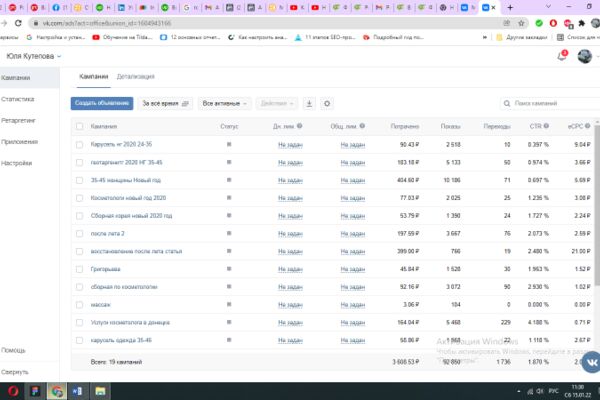Image resolution: width=600 pixels, height=400 pixels.
Task: Click status icon of Григорьева campaign
Action: [x=229, y=269]
